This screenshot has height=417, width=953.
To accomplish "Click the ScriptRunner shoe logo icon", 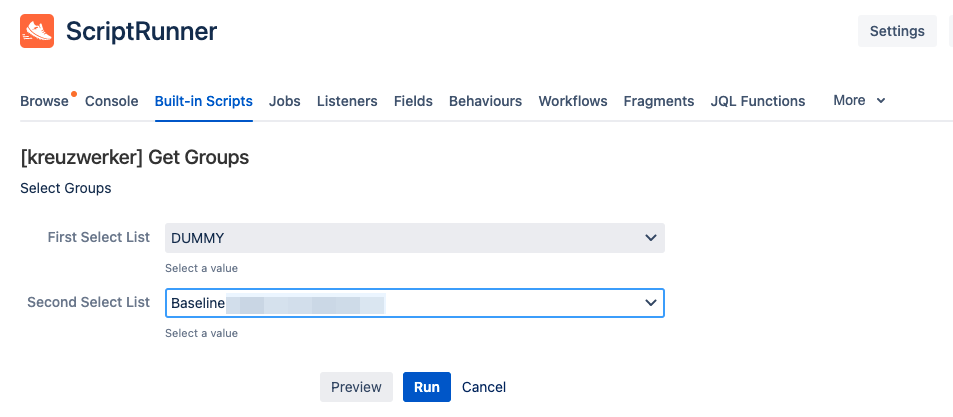I will (37, 31).
